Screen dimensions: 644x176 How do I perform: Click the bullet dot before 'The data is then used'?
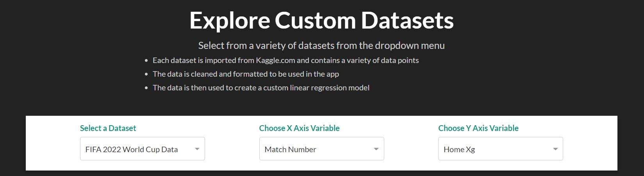click(x=146, y=88)
